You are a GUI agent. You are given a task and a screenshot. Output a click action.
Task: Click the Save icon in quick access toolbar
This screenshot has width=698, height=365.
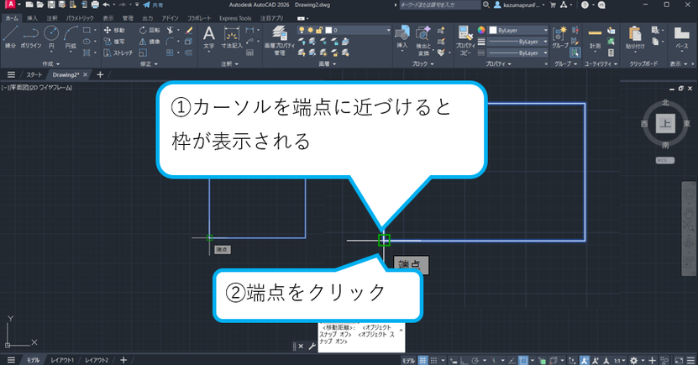coord(51,5)
